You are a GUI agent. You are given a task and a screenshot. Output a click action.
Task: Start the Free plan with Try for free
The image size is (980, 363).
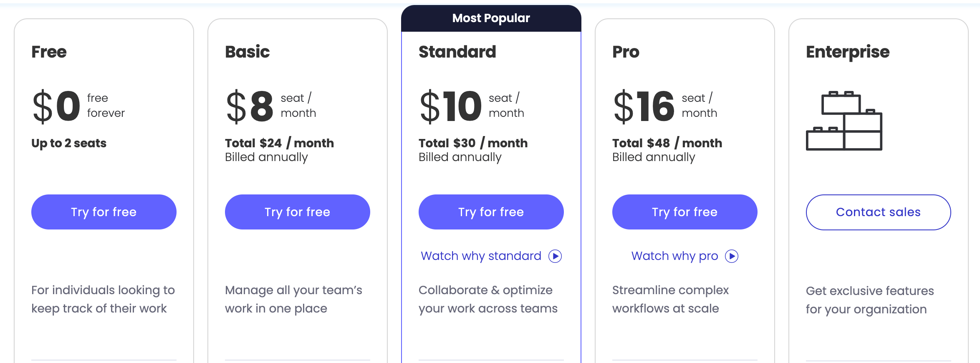104,212
